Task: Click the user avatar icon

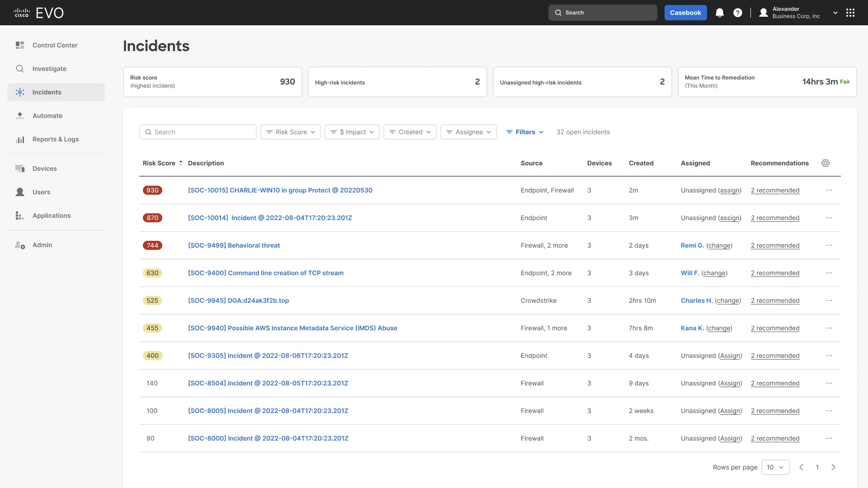Action: click(764, 13)
